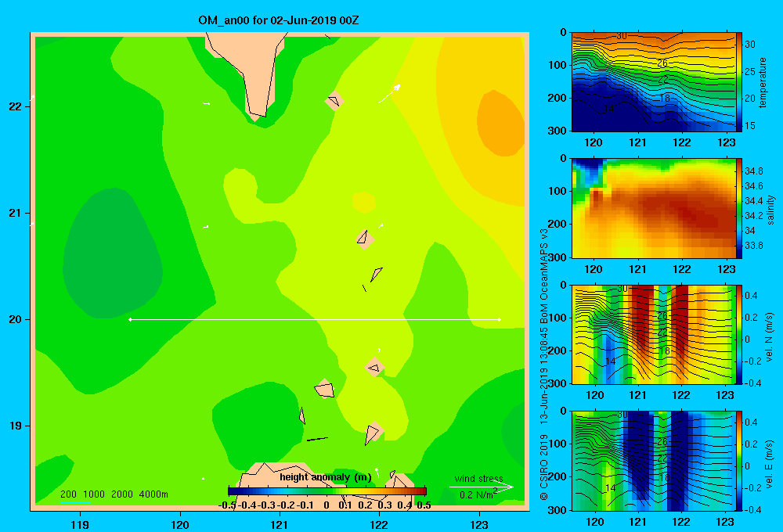Click the "2000" depth contour legend entry
The width and height of the screenshot is (783, 532).
tap(122, 494)
